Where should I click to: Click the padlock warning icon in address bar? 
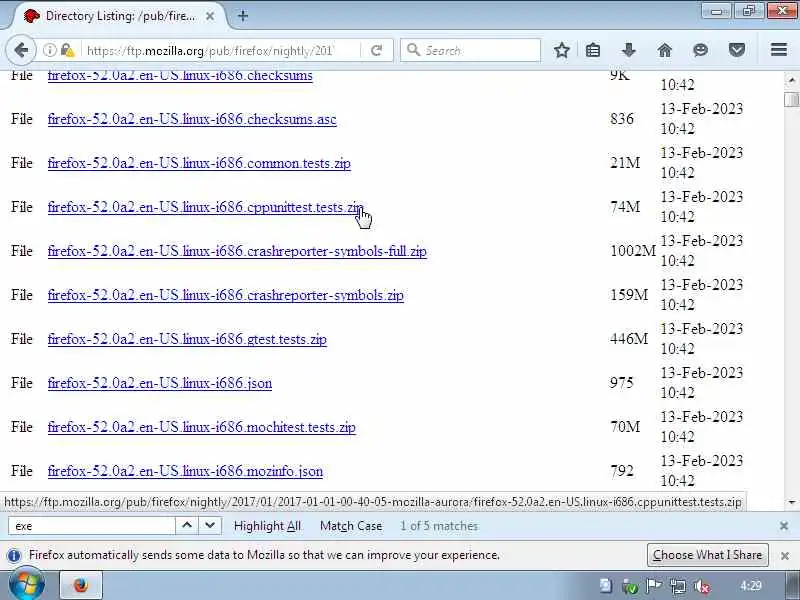pyautogui.click(x=67, y=50)
